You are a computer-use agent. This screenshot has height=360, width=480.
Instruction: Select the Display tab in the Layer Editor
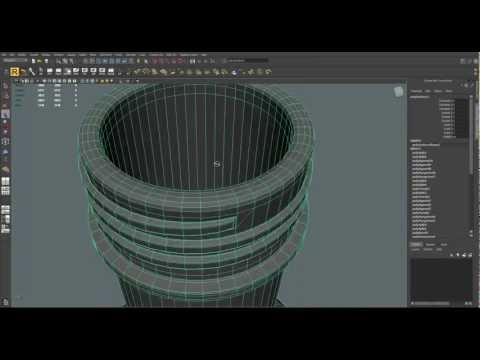point(416,244)
